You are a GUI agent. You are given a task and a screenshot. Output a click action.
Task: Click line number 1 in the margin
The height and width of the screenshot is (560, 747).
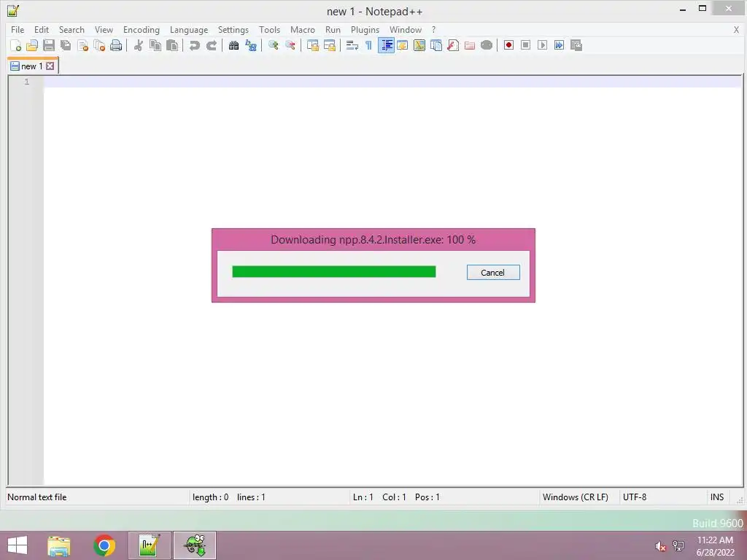[27, 82]
